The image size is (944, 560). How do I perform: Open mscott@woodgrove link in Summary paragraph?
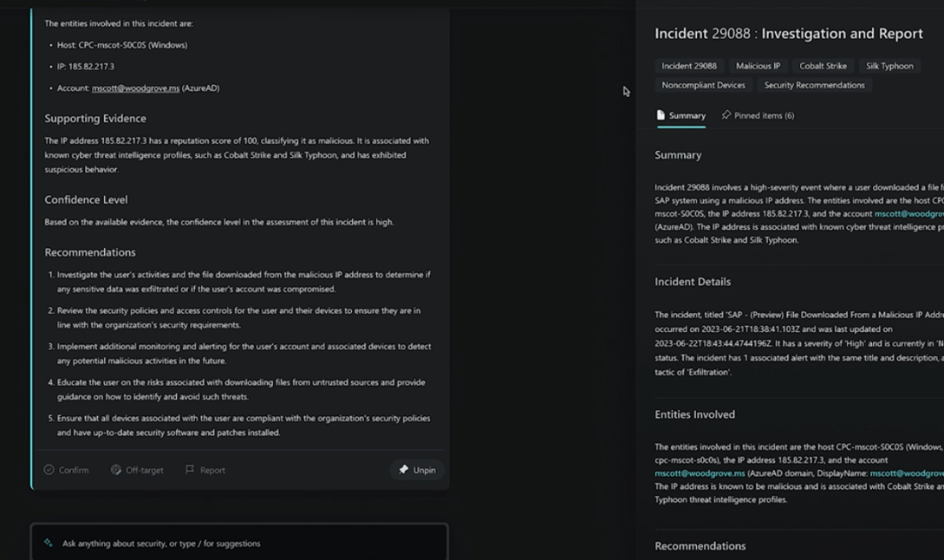909,214
